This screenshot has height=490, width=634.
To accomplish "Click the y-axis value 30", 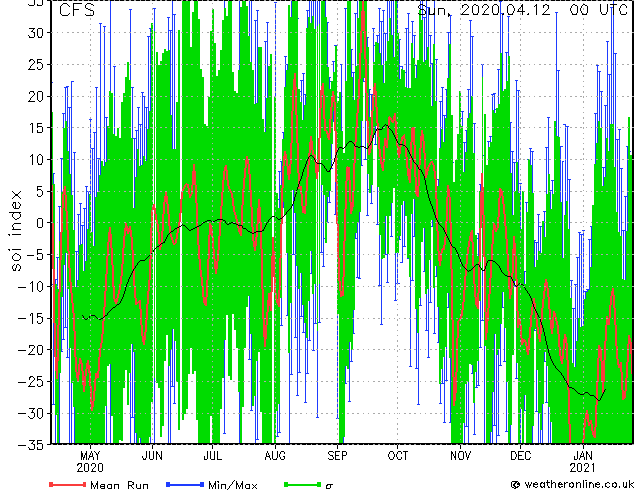I will point(36,33).
